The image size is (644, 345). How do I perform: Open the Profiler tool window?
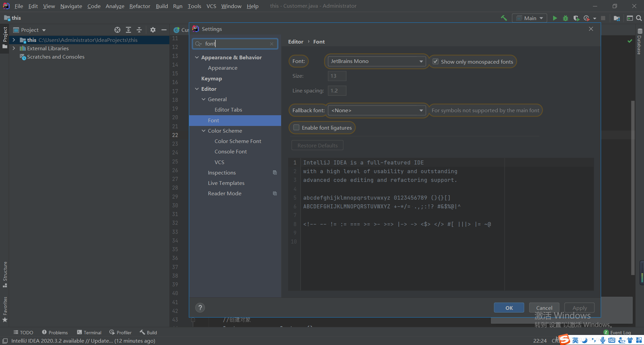(x=120, y=332)
